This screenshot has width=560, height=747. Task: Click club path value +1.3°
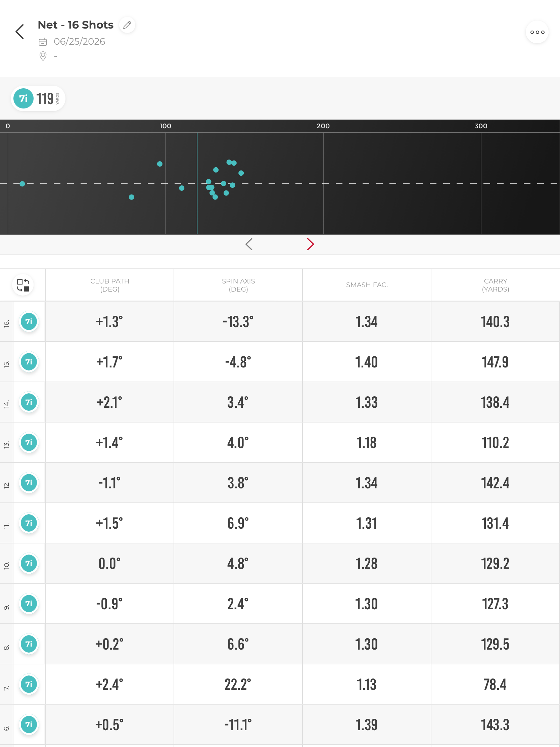(x=109, y=322)
